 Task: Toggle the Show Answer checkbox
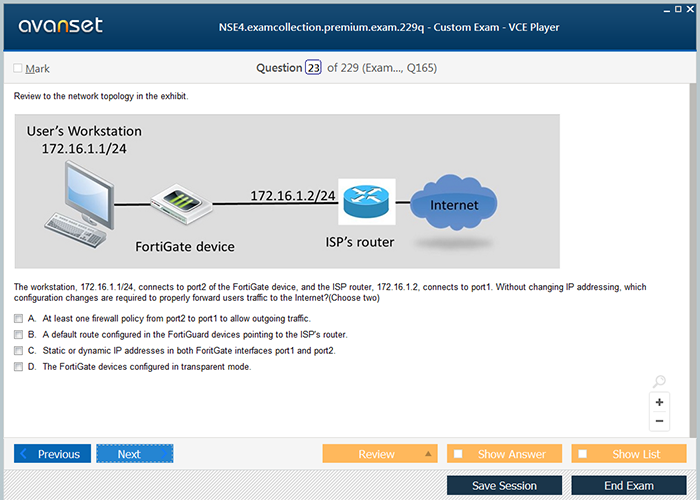pos(458,454)
